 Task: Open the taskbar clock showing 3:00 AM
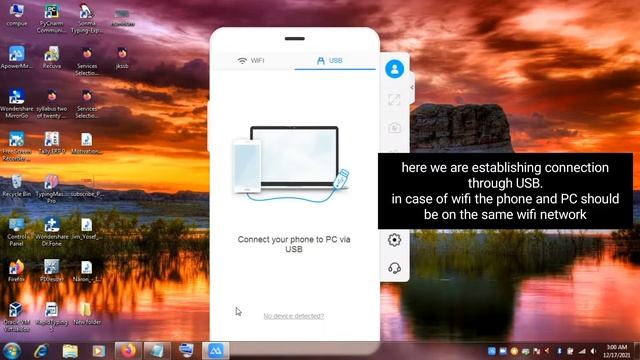tap(617, 351)
